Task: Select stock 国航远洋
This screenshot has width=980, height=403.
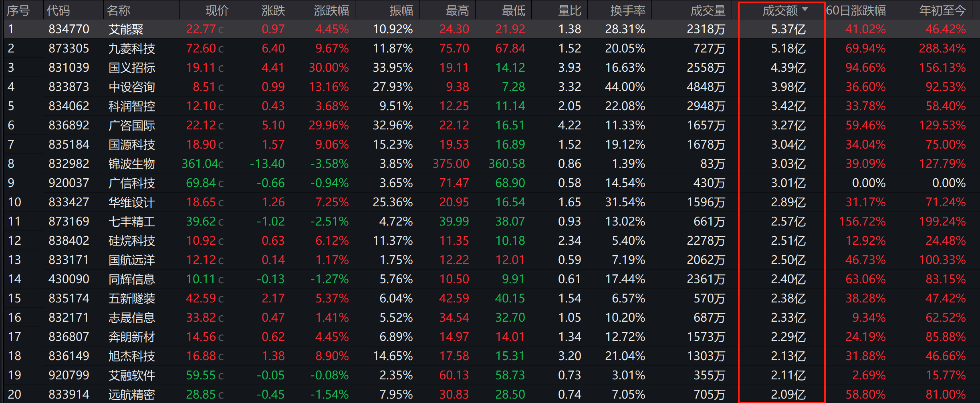Action: [131, 260]
